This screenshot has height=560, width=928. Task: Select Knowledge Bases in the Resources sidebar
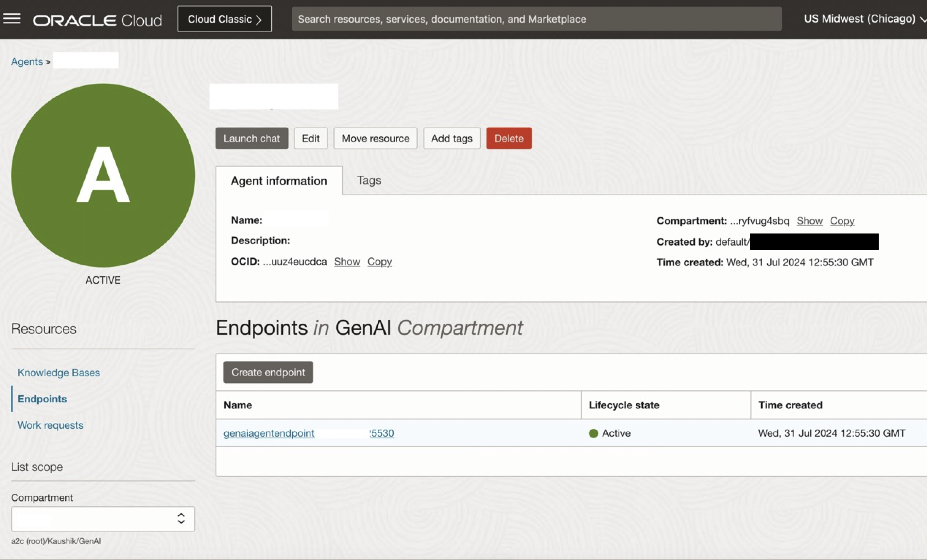click(58, 373)
